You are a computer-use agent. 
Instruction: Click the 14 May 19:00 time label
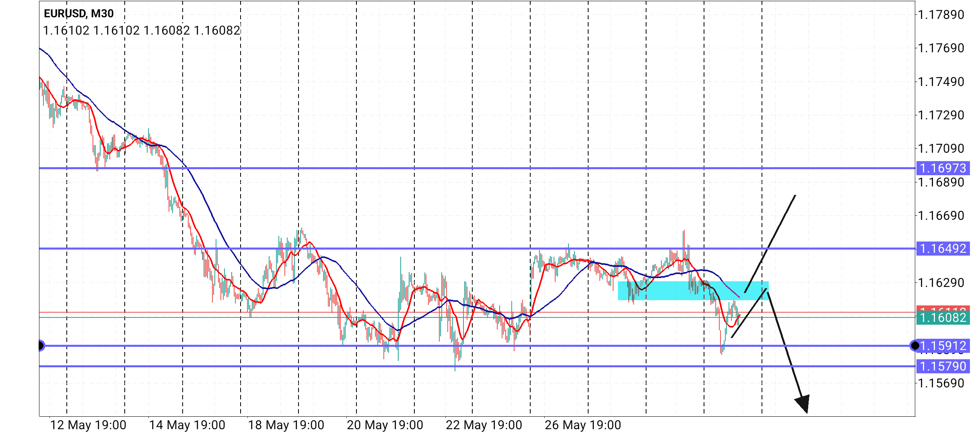[x=187, y=425]
